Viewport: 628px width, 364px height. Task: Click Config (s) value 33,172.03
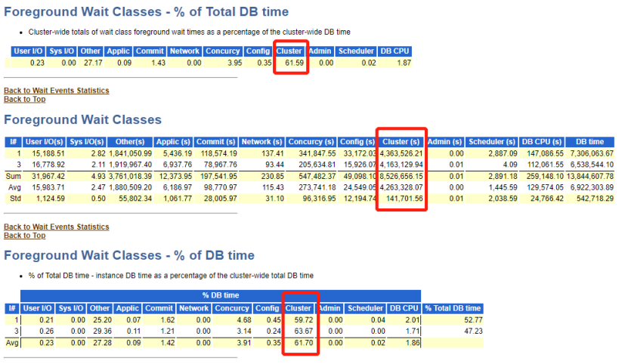[359, 153]
